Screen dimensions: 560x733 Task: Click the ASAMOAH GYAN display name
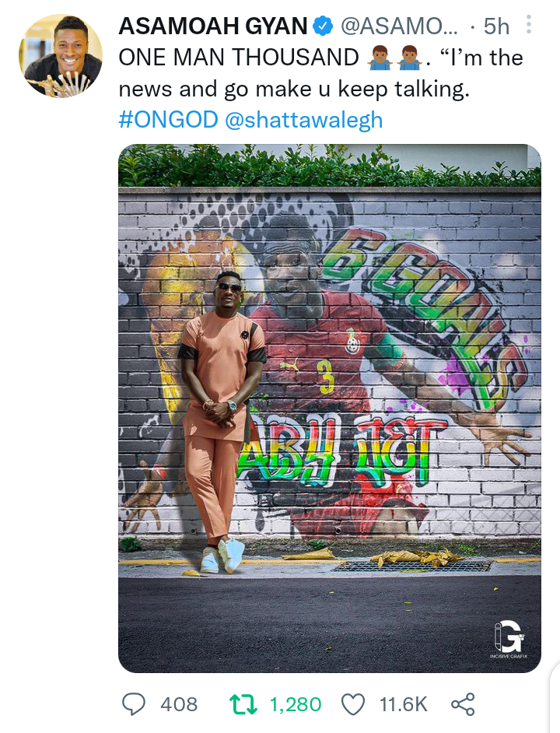click(x=213, y=26)
